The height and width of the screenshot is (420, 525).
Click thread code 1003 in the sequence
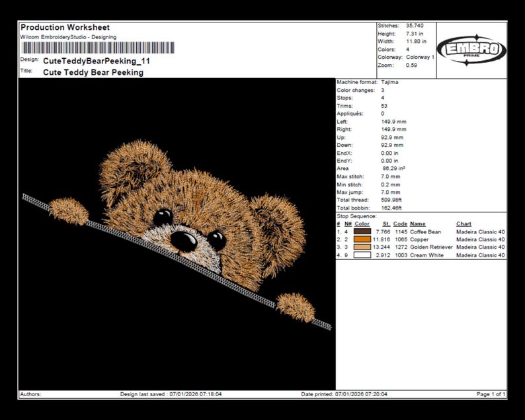pyautogui.click(x=401, y=255)
